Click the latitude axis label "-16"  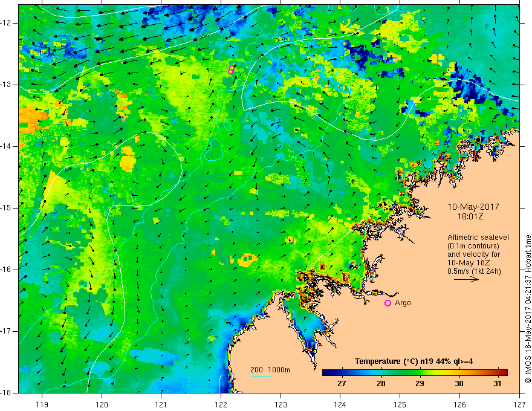[6, 270]
